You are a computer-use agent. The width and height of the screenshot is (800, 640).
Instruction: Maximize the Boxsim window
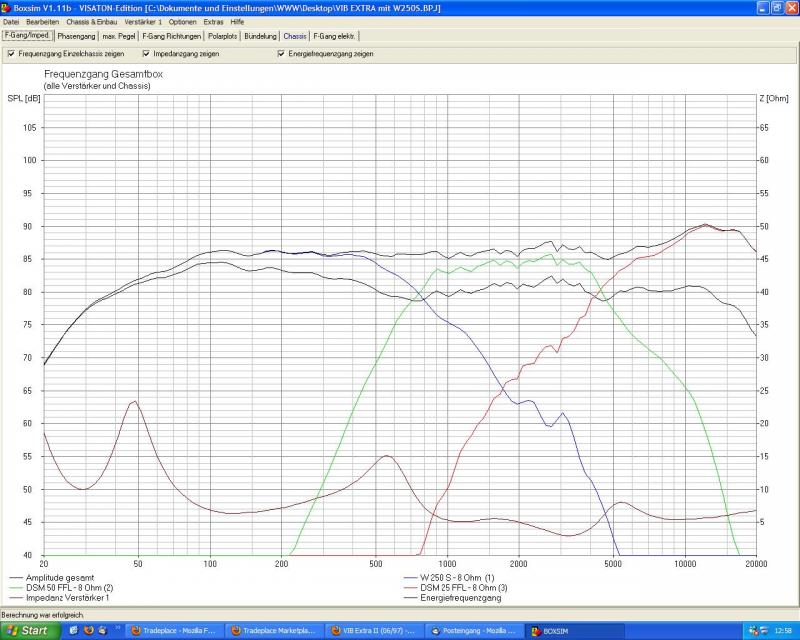pyautogui.click(x=776, y=8)
